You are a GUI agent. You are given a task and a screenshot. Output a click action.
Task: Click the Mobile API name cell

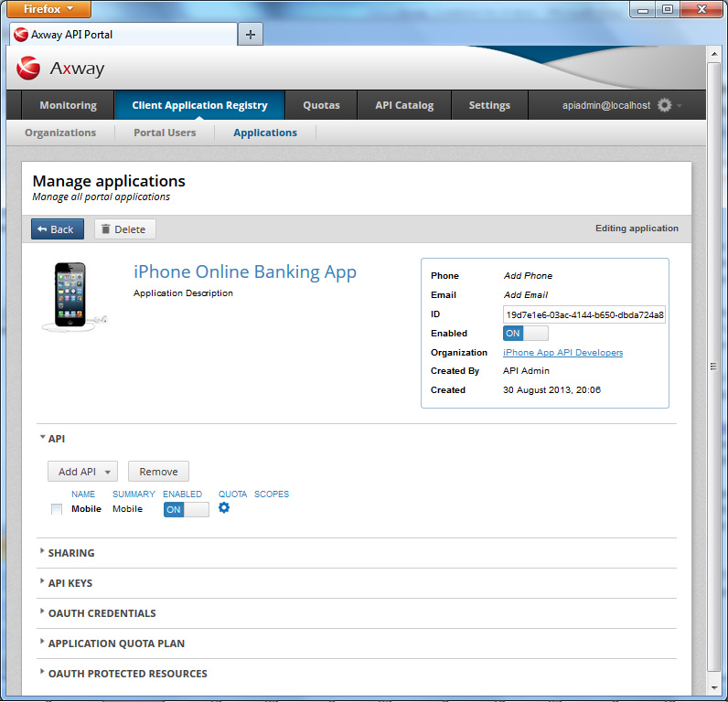click(86, 509)
